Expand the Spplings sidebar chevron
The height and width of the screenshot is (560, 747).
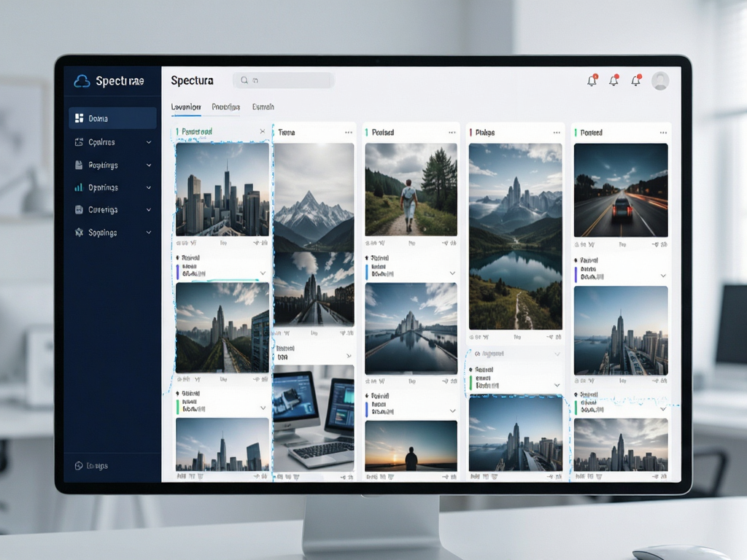(x=149, y=233)
